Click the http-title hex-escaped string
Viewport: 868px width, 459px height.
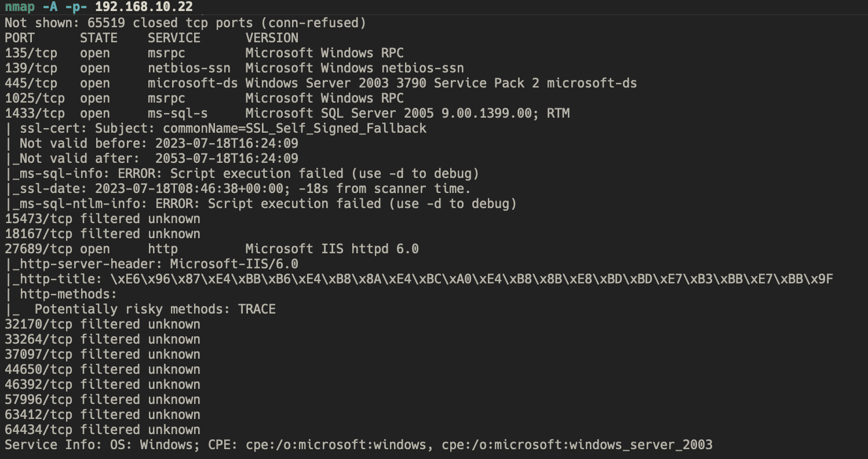[x=472, y=279]
